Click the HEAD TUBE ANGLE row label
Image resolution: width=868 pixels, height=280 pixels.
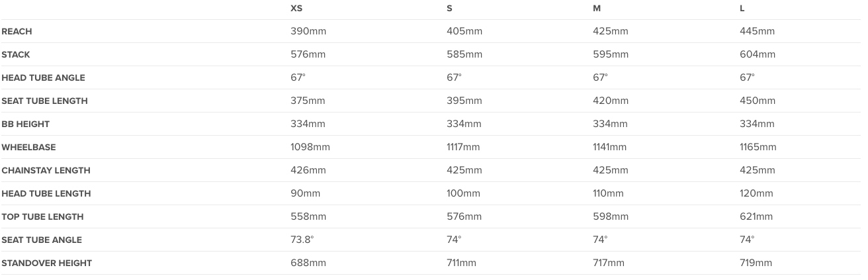[x=43, y=78]
